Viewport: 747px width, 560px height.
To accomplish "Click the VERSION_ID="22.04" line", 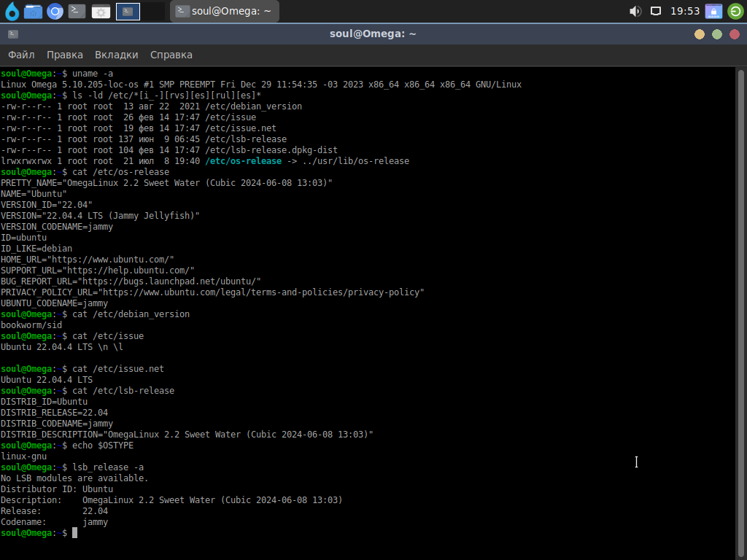I will click(47, 205).
